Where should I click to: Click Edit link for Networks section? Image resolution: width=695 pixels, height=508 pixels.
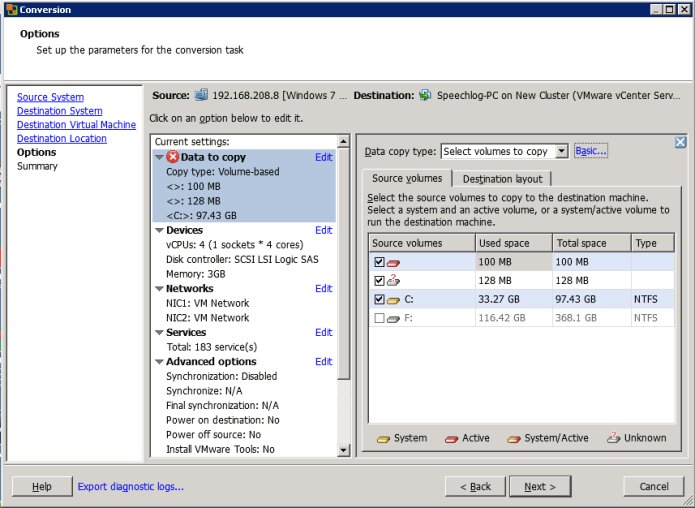(x=323, y=289)
